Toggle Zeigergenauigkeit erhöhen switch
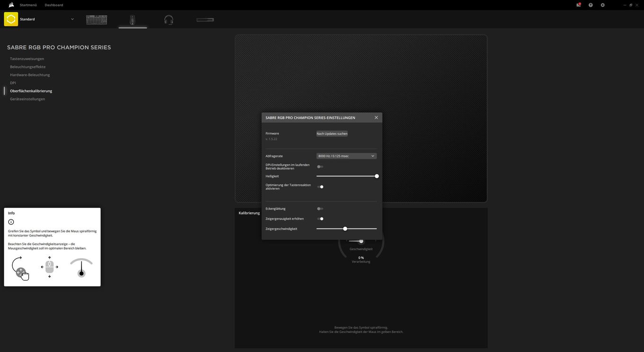 point(320,219)
